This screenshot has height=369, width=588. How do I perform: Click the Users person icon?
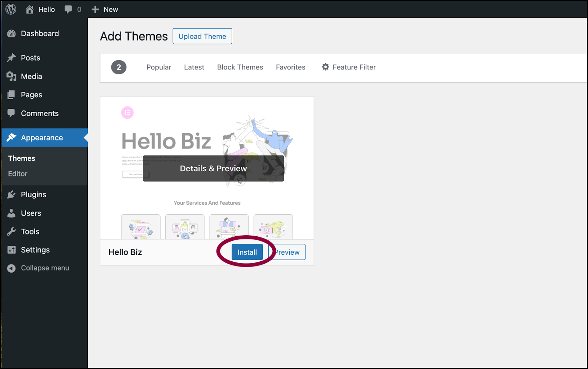click(x=11, y=213)
